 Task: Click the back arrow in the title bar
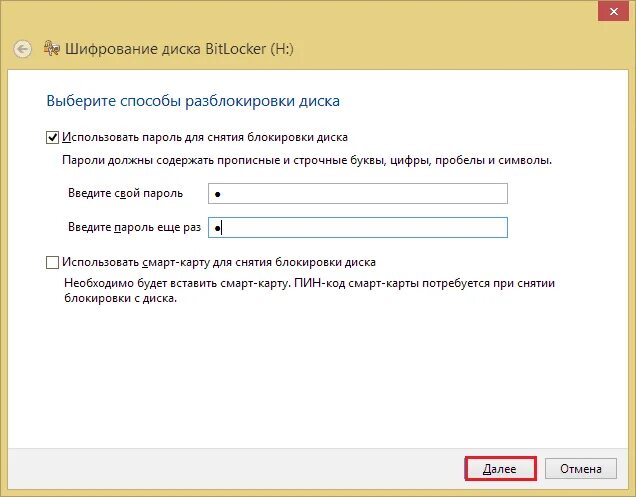tap(22, 49)
